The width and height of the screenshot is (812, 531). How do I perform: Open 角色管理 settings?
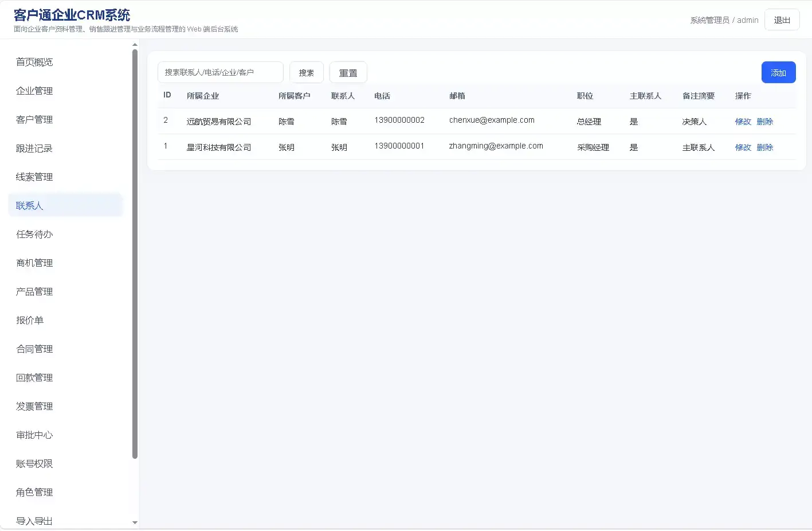tap(34, 492)
